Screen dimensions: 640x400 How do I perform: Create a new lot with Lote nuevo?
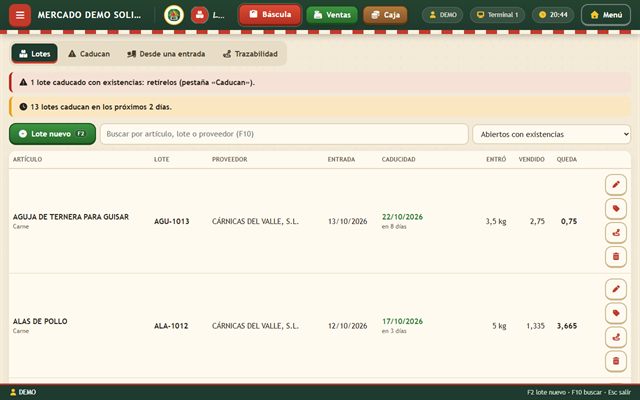(x=52, y=134)
